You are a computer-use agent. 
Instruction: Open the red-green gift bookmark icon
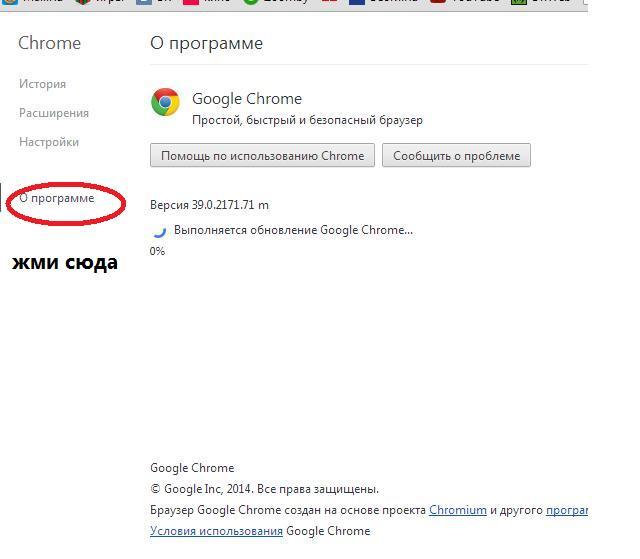[83, 2]
